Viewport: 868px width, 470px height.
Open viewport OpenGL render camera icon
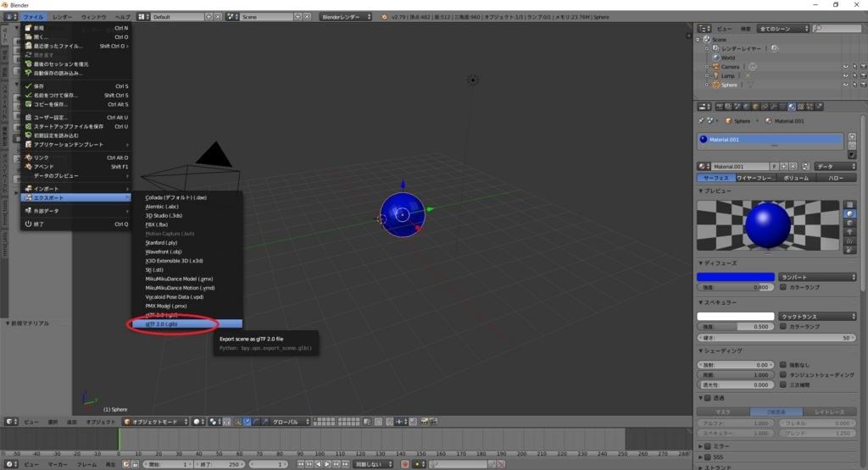point(424,422)
